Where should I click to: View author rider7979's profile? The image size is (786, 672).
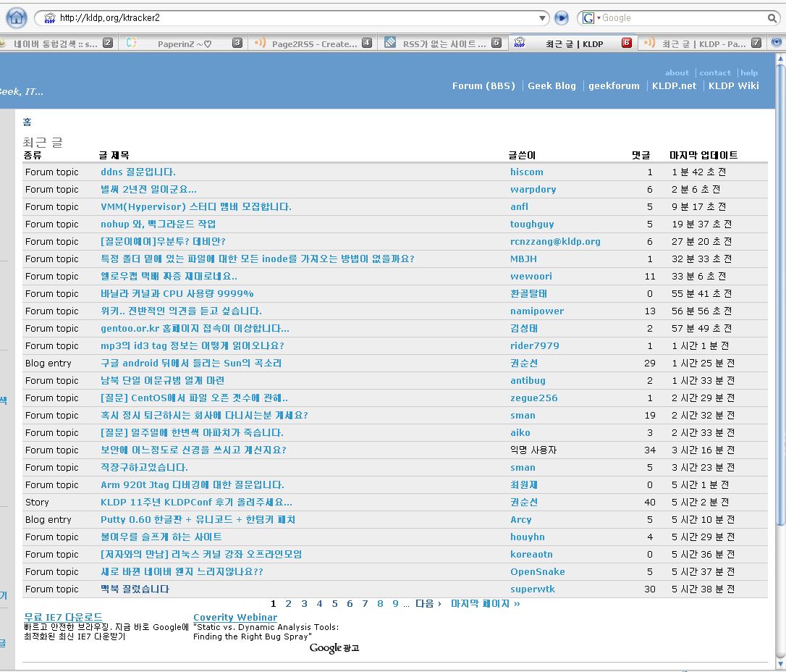point(534,345)
